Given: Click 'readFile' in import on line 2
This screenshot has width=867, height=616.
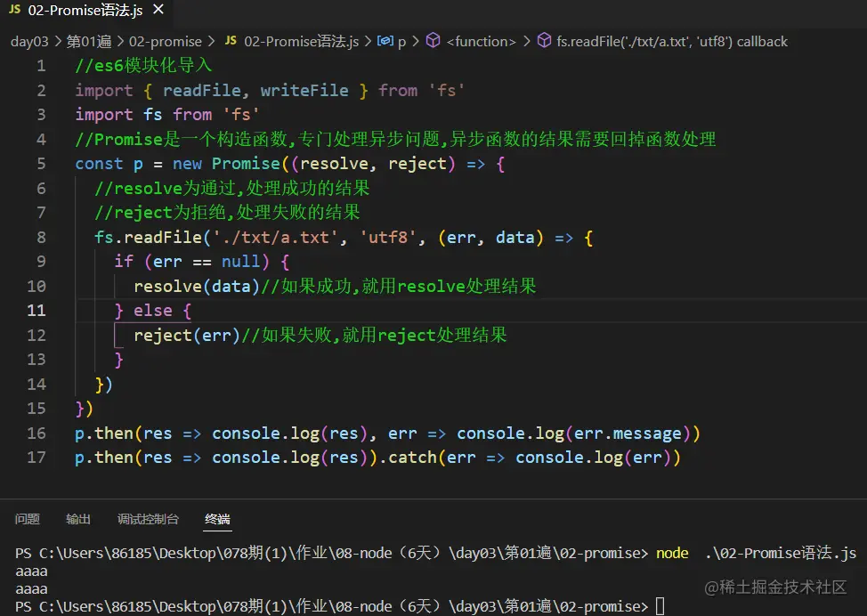Looking at the screenshot, I should pyautogui.click(x=202, y=90).
